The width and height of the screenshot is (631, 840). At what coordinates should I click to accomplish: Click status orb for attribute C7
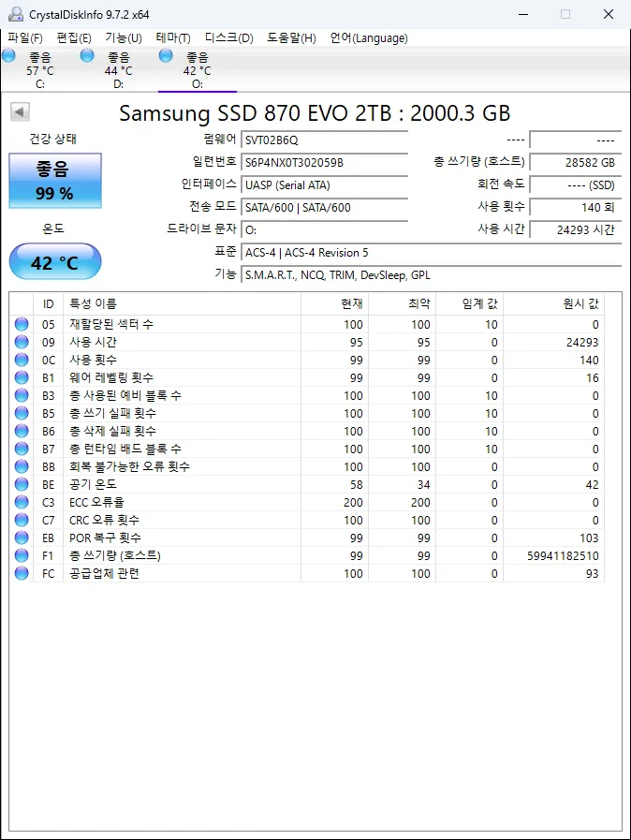[22, 520]
